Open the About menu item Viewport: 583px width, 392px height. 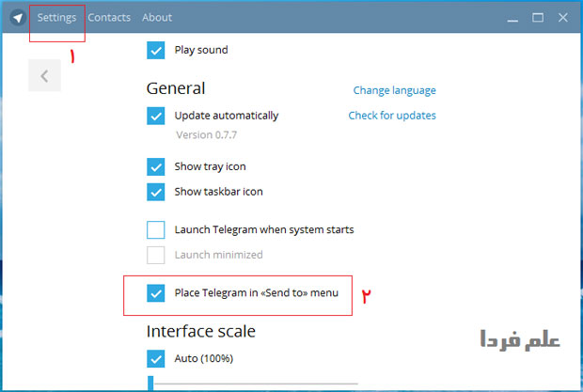point(157,17)
